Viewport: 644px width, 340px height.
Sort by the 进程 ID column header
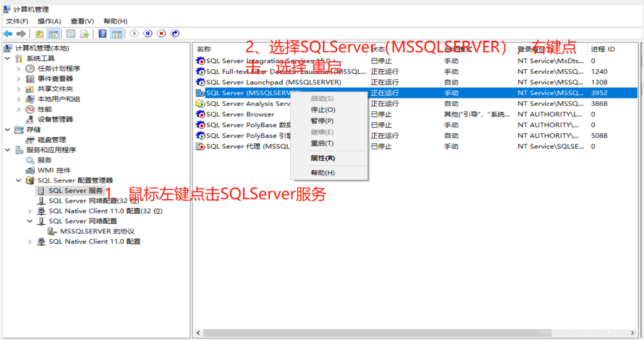click(603, 49)
